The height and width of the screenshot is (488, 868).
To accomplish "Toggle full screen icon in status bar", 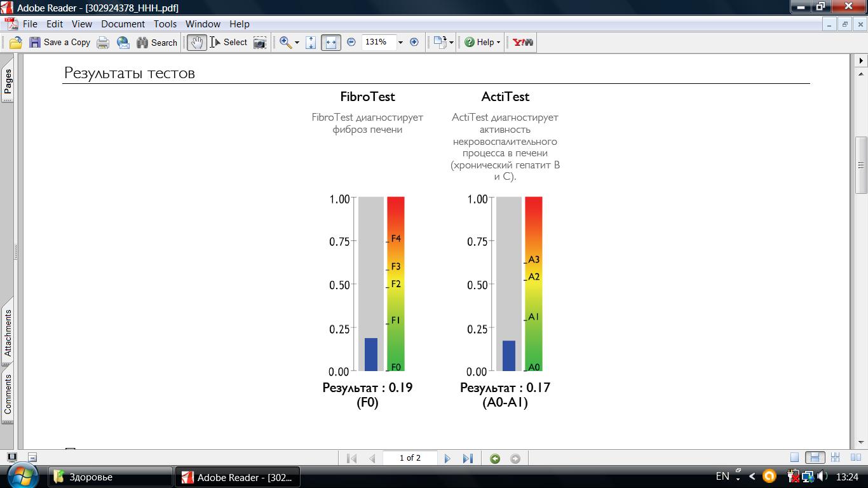I will 11,457.
